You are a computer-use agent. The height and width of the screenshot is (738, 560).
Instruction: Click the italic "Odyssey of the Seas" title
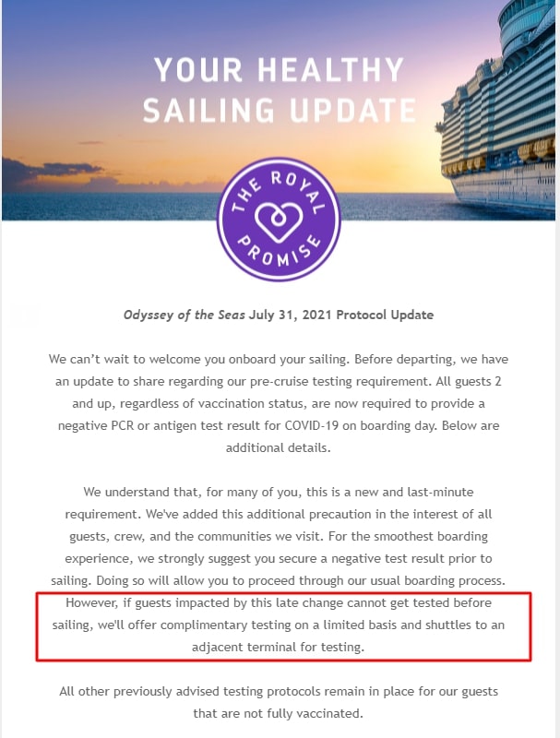point(184,315)
